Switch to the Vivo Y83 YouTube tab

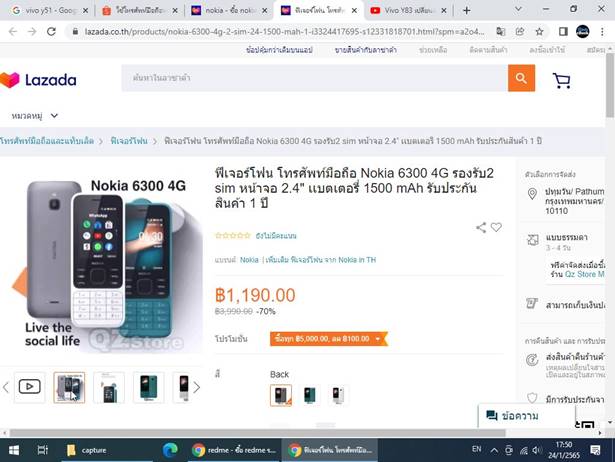pos(408,11)
